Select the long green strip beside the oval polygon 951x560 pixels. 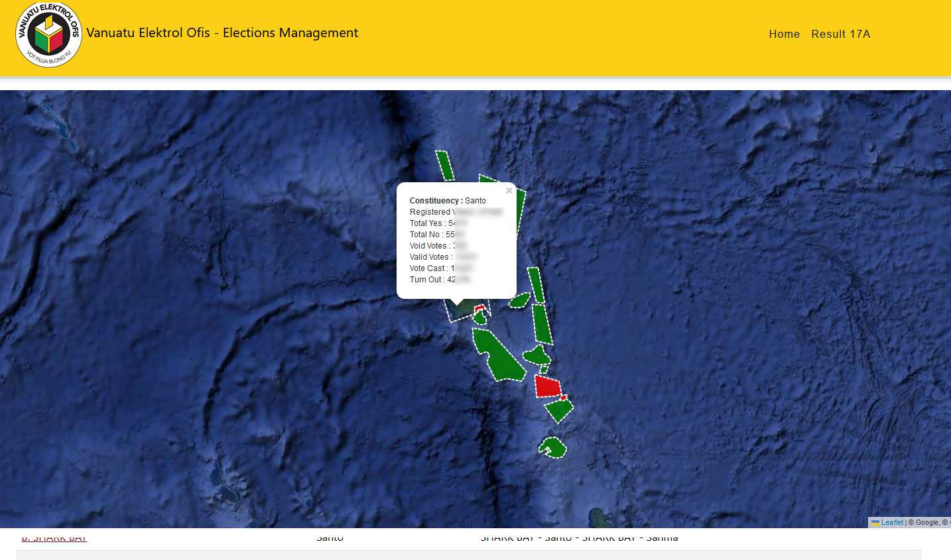(542, 324)
